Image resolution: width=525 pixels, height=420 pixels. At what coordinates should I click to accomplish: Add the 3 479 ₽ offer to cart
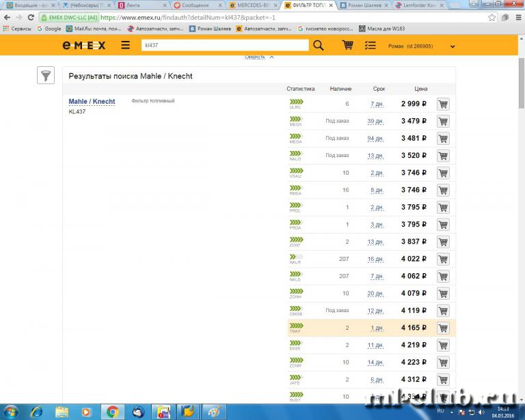[x=443, y=121]
